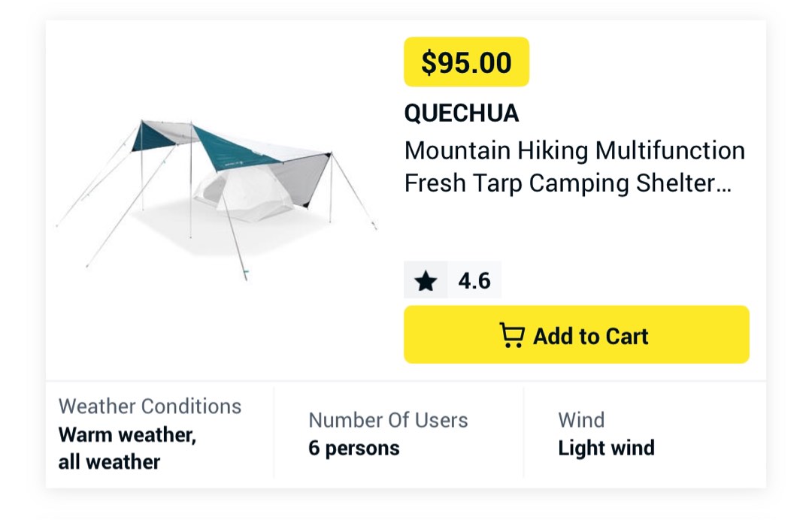The height and width of the screenshot is (520, 812).
Task: Click the Warm weather, all weather value
Action: pos(126,448)
